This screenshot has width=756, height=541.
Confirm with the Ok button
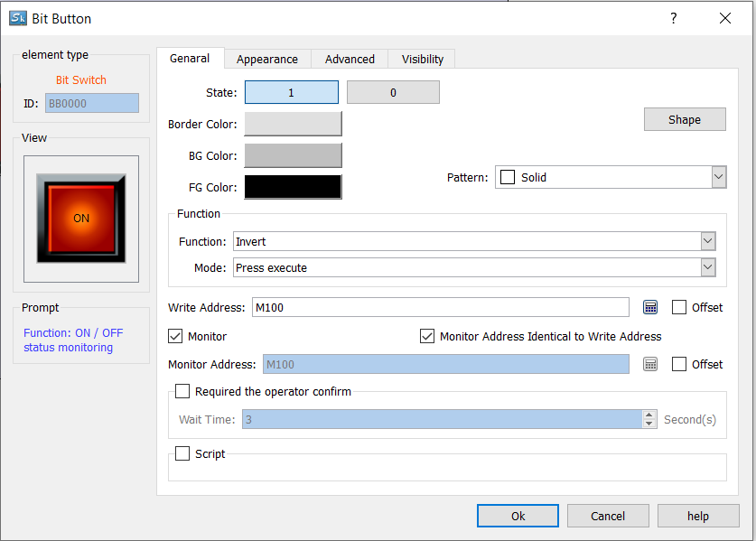(518, 516)
